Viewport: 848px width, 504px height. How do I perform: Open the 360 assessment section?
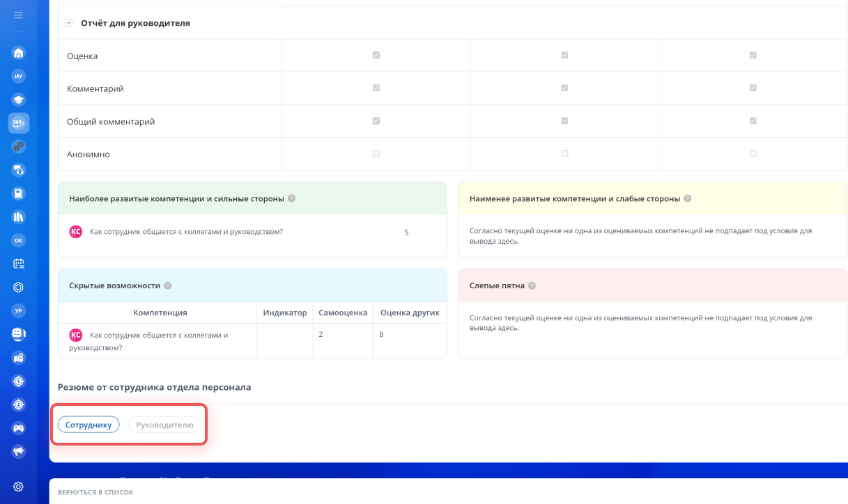click(19, 123)
